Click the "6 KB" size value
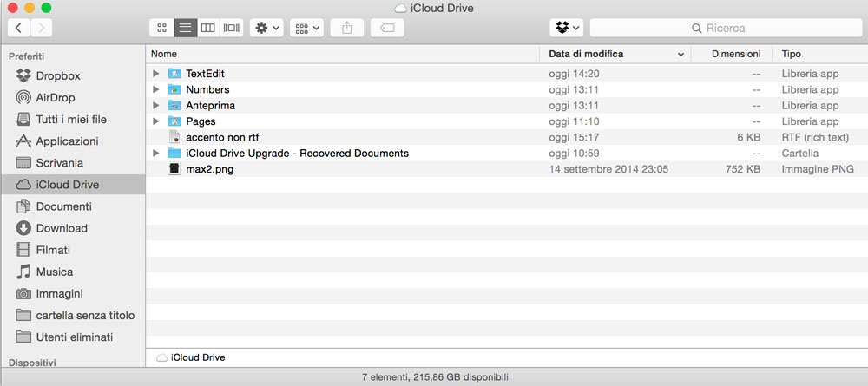868x386 pixels. (749, 137)
